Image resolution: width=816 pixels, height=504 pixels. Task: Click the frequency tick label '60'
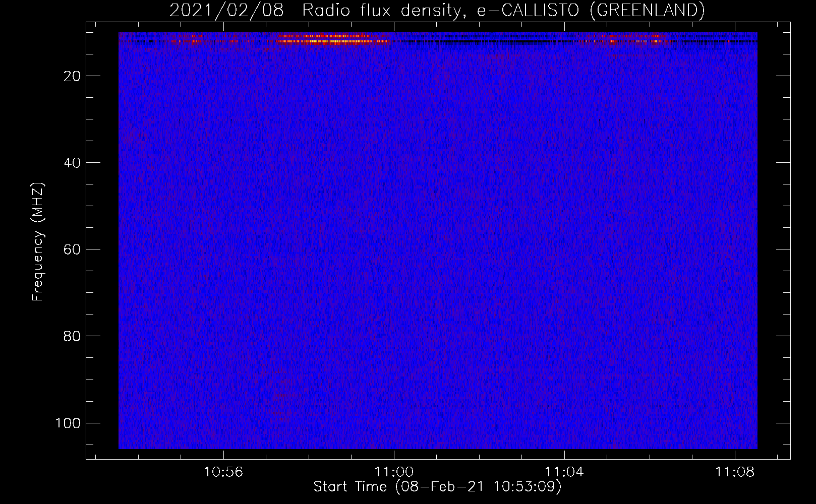[x=73, y=249]
